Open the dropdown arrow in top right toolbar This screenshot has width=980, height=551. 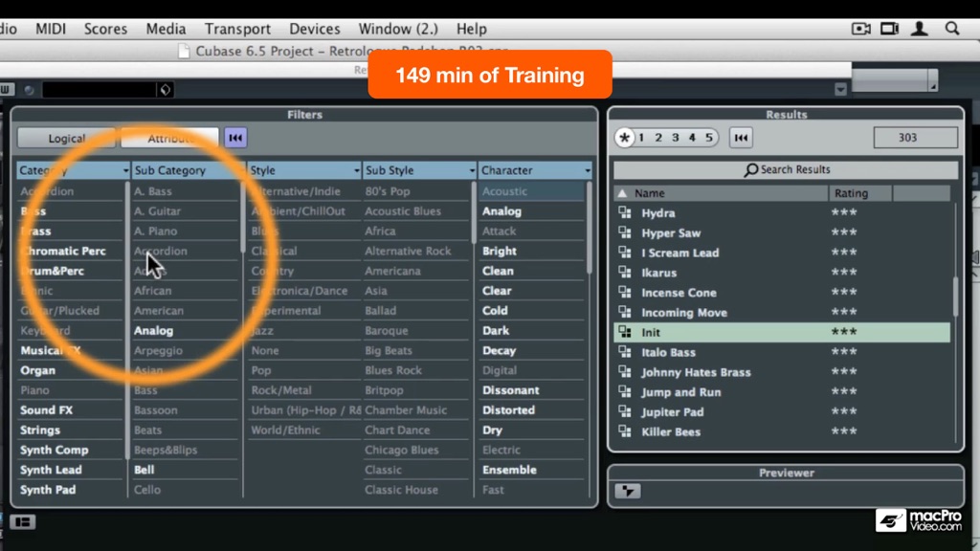point(840,89)
